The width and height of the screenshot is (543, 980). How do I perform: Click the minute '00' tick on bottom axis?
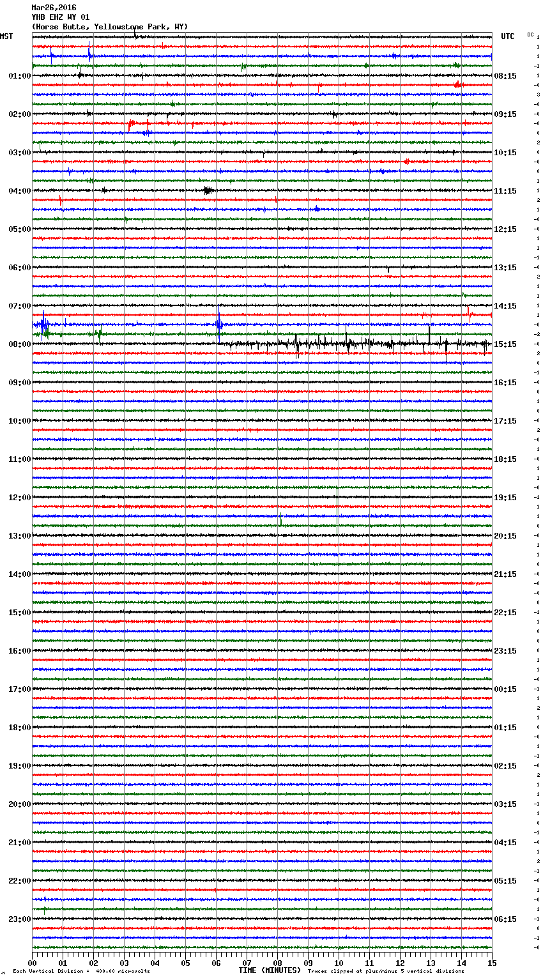click(32, 963)
